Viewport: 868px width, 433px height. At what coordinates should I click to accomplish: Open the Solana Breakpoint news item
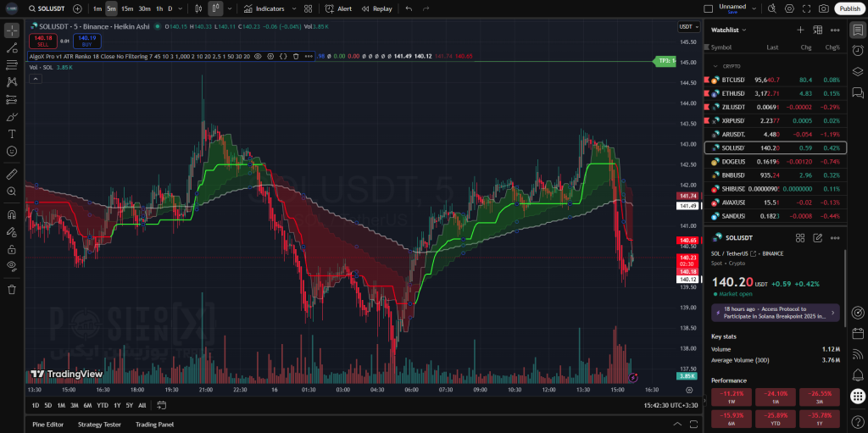(775, 313)
